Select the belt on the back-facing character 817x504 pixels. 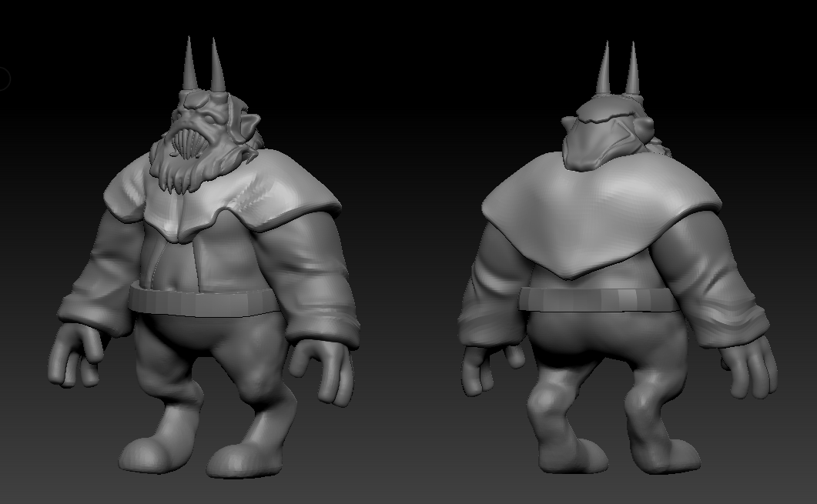[599, 299]
